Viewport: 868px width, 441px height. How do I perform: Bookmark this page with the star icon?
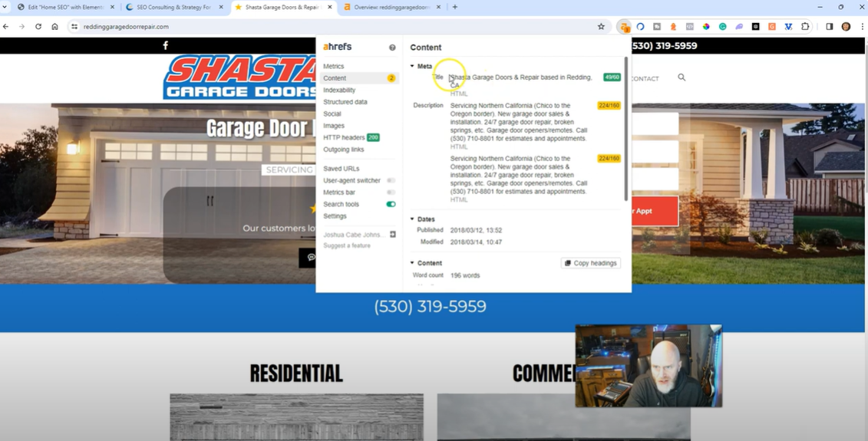tap(601, 27)
